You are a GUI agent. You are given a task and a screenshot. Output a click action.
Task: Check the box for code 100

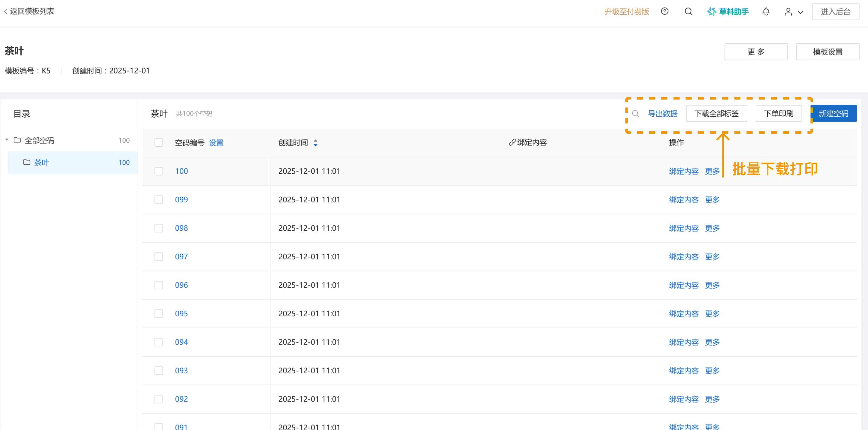tap(158, 171)
